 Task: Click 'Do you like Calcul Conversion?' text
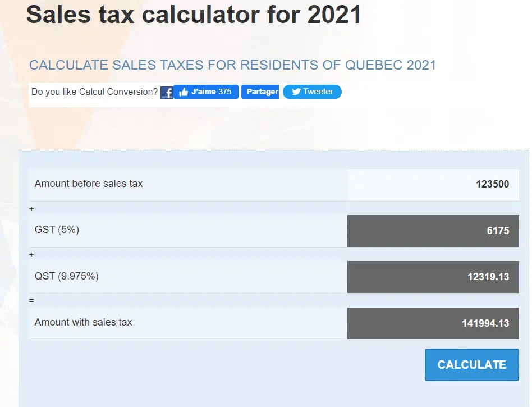pyautogui.click(x=94, y=92)
